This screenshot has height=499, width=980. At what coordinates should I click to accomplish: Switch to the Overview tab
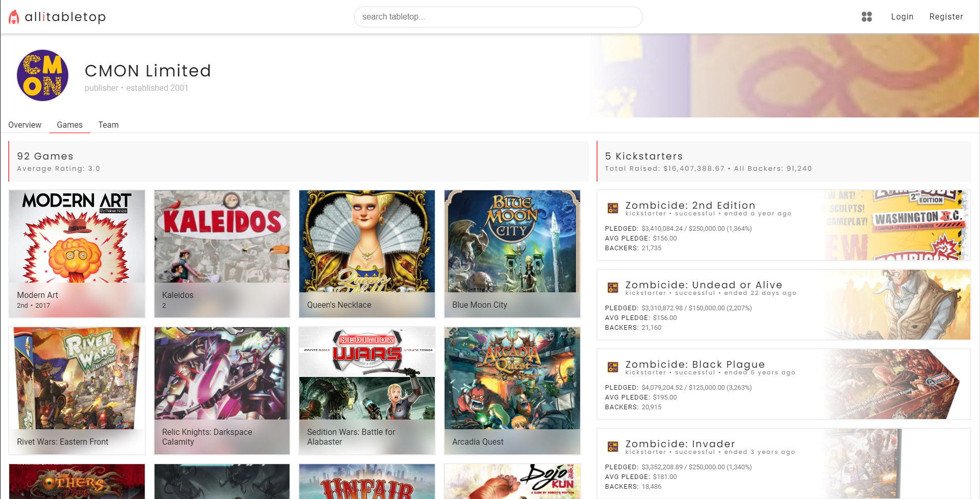click(x=25, y=125)
